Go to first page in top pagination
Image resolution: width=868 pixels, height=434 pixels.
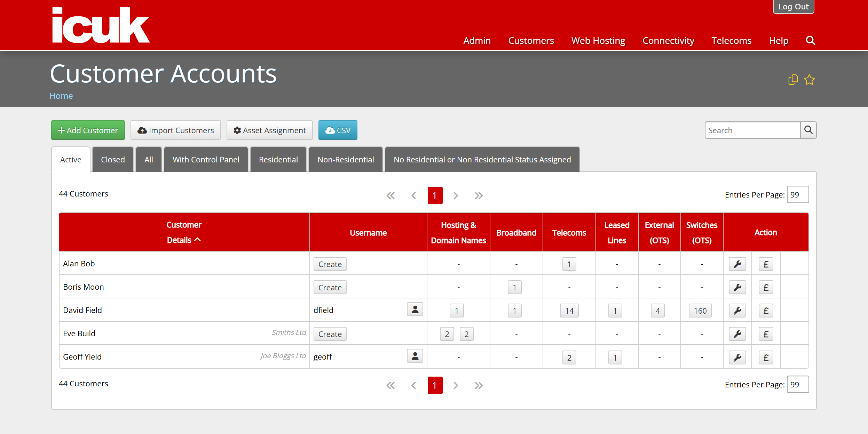390,196
